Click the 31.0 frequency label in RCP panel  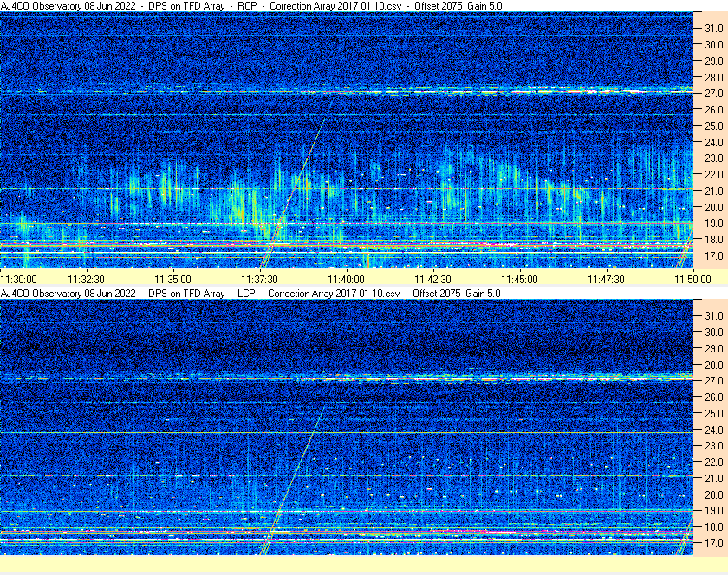click(713, 29)
